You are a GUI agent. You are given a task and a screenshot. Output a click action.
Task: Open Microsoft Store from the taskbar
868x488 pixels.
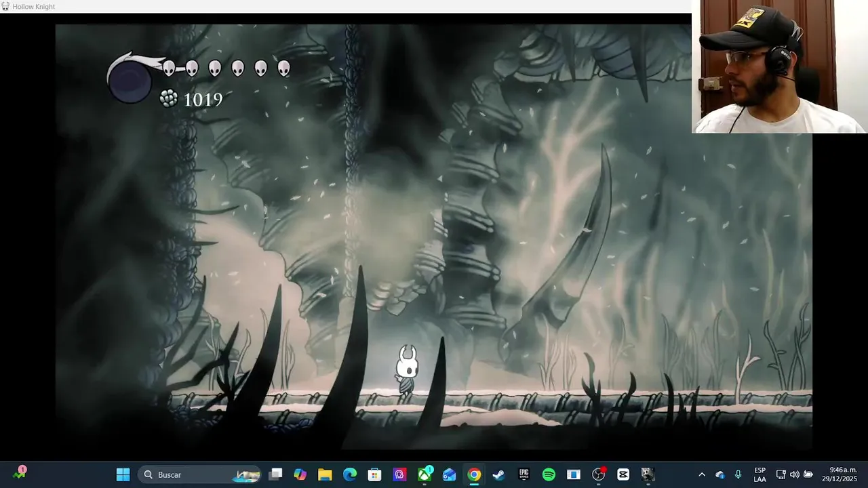pos(374,474)
